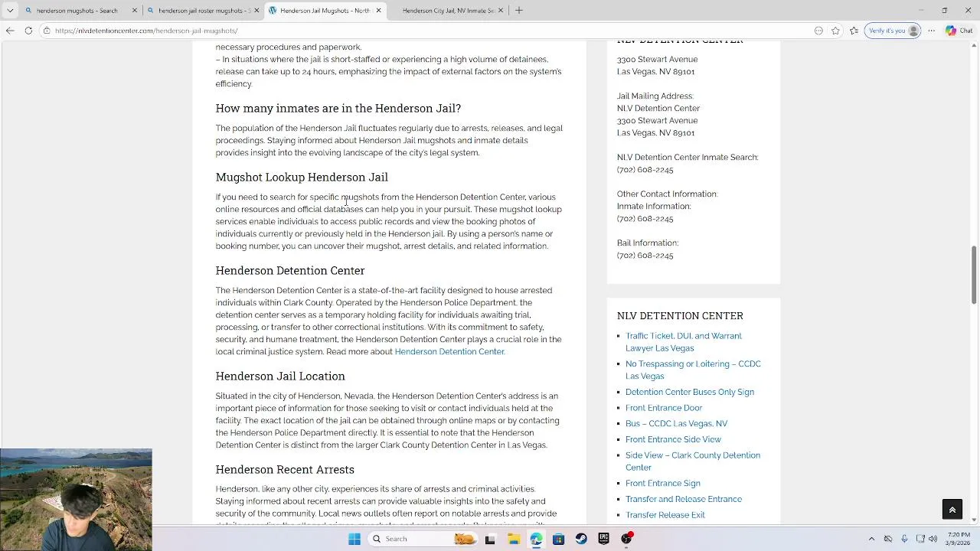Viewport: 980px width, 551px height.
Task: Open File Explorer from the taskbar
Action: click(x=513, y=539)
